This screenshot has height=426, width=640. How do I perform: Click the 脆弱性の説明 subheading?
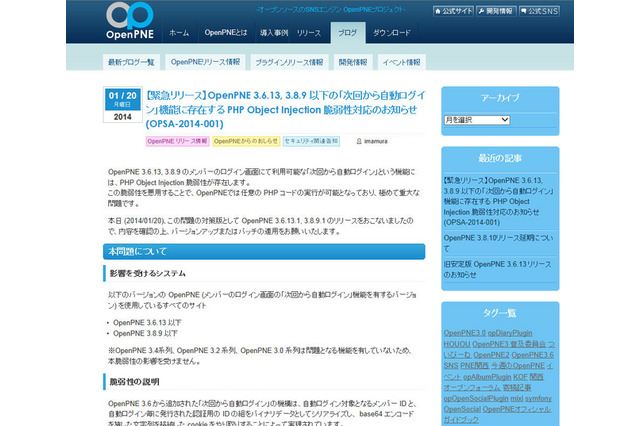134,382
